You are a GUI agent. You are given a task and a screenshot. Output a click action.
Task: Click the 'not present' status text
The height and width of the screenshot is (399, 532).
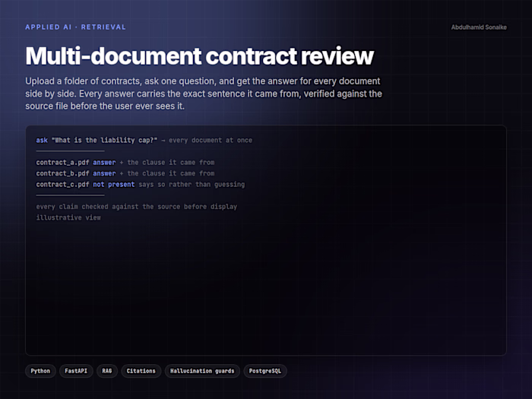coord(114,185)
